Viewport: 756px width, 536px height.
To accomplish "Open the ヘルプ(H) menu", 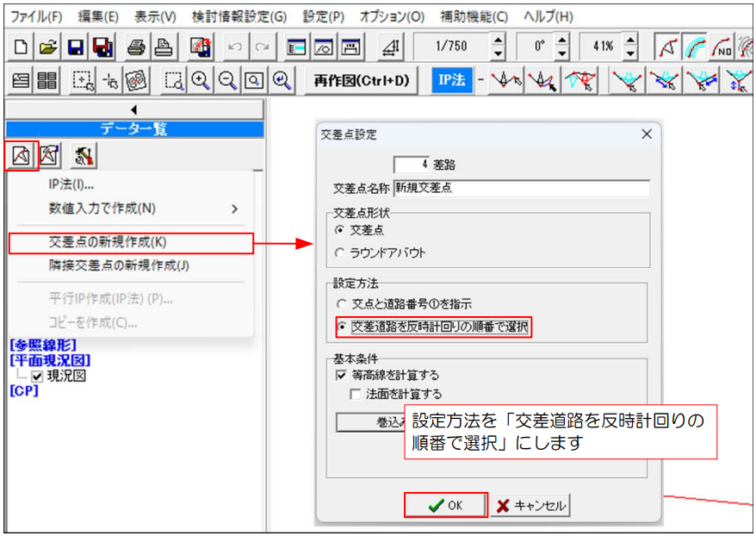I will coord(548,17).
